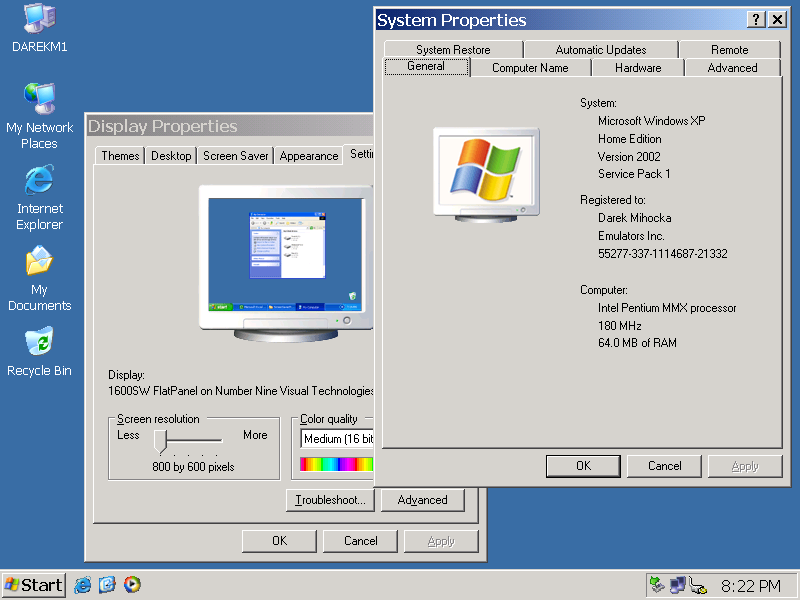Screen dimensions: 800x600
Task: Switch to the Hardware tab
Action: click(638, 68)
